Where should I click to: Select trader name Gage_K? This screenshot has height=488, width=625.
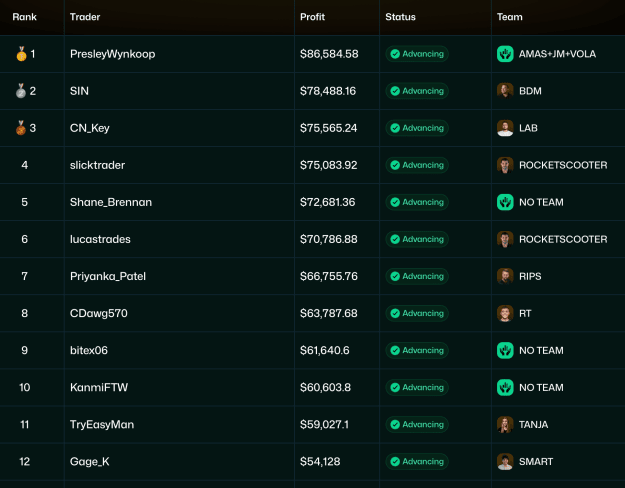(89, 462)
